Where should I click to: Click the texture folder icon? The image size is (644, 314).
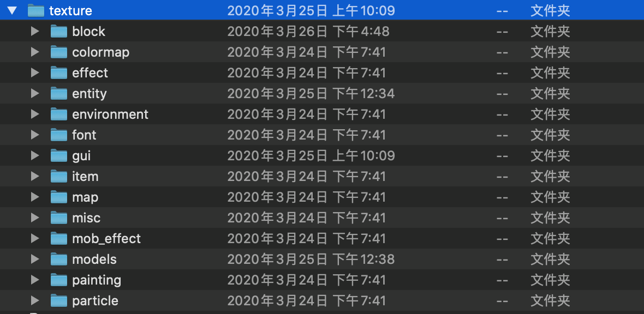[x=36, y=11]
